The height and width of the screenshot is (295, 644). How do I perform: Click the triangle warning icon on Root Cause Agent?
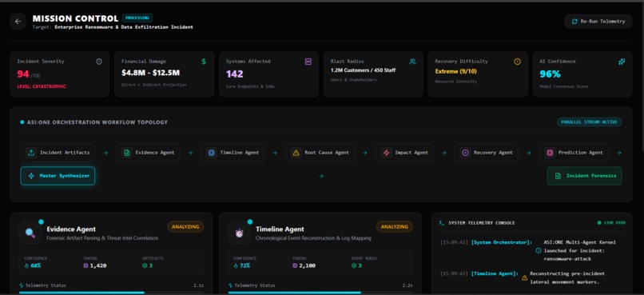pyautogui.click(x=296, y=153)
